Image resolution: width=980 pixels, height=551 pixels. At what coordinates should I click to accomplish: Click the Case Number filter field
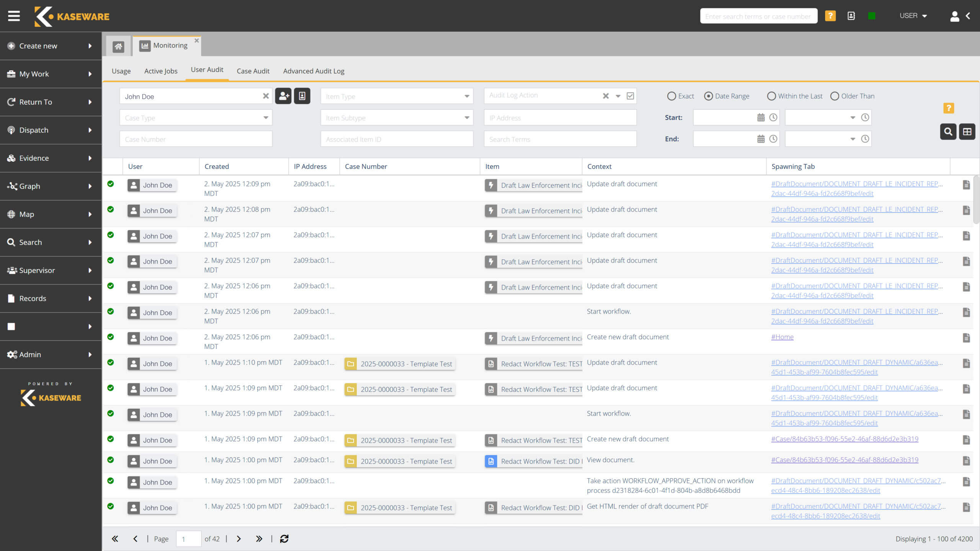coord(196,139)
